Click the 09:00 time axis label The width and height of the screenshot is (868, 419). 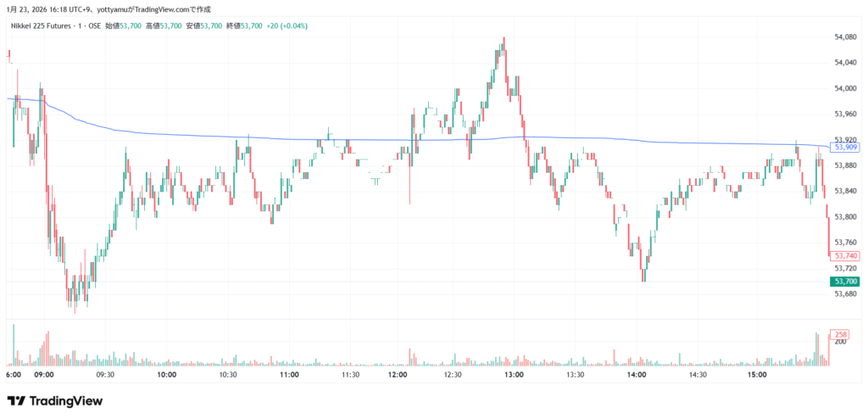pyautogui.click(x=44, y=374)
